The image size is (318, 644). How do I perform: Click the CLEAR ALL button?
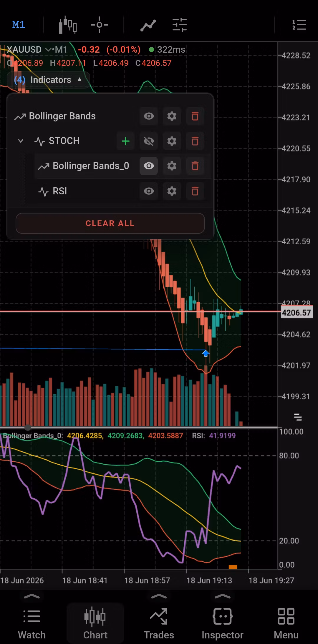pyautogui.click(x=110, y=223)
